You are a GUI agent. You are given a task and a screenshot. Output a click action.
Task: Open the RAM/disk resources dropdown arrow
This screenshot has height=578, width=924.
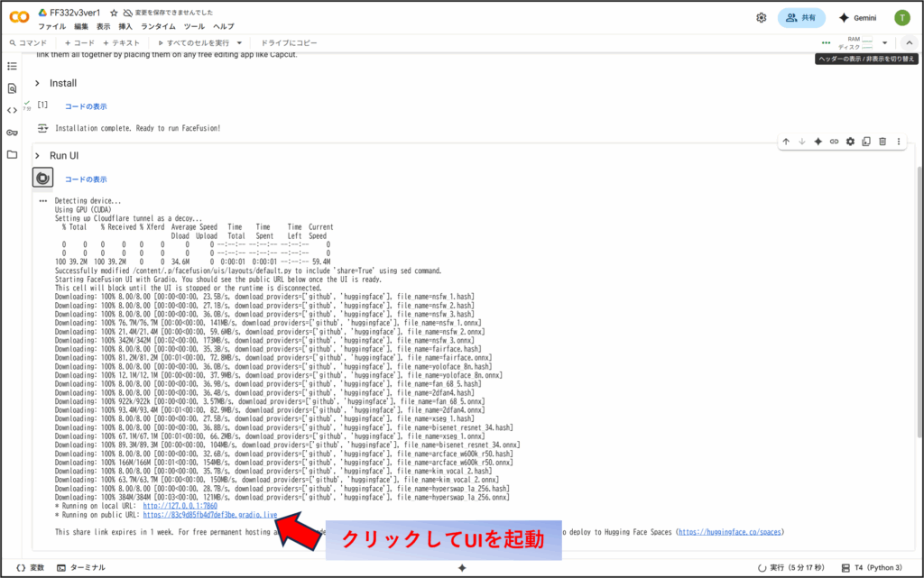pyautogui.click(x=884, y=43)
